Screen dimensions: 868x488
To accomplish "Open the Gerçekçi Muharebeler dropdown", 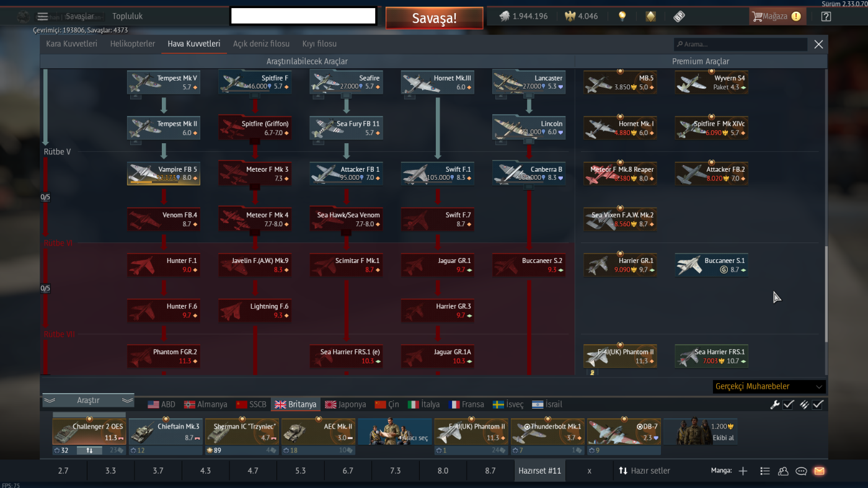I will click(769, 386).
